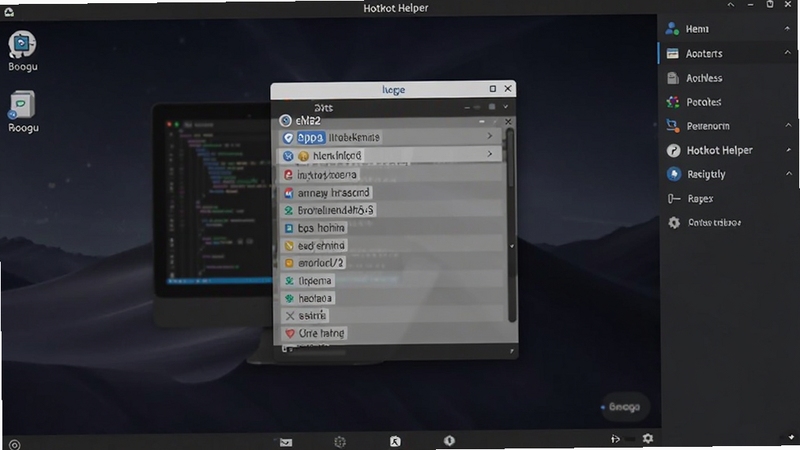800x450 pixels.
Task: Click the Aothless document icon
Action: point(672,78)
